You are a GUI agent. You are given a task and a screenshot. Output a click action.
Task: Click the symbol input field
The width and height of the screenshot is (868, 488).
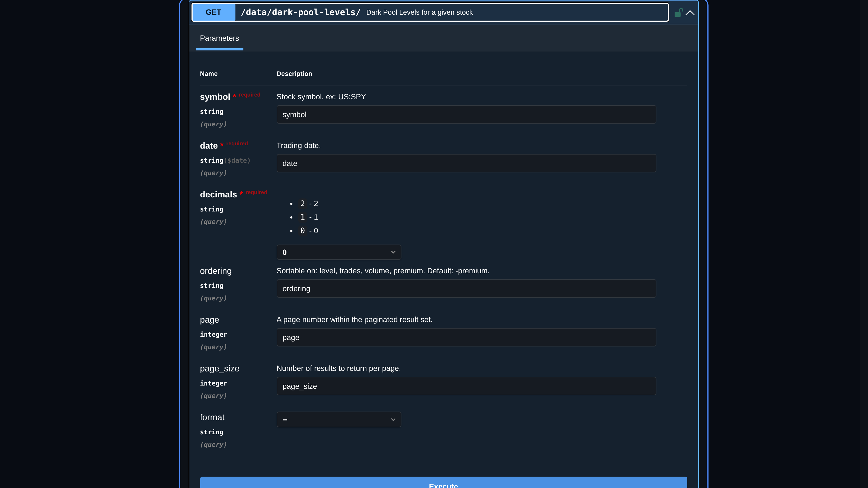coord(466,114)
